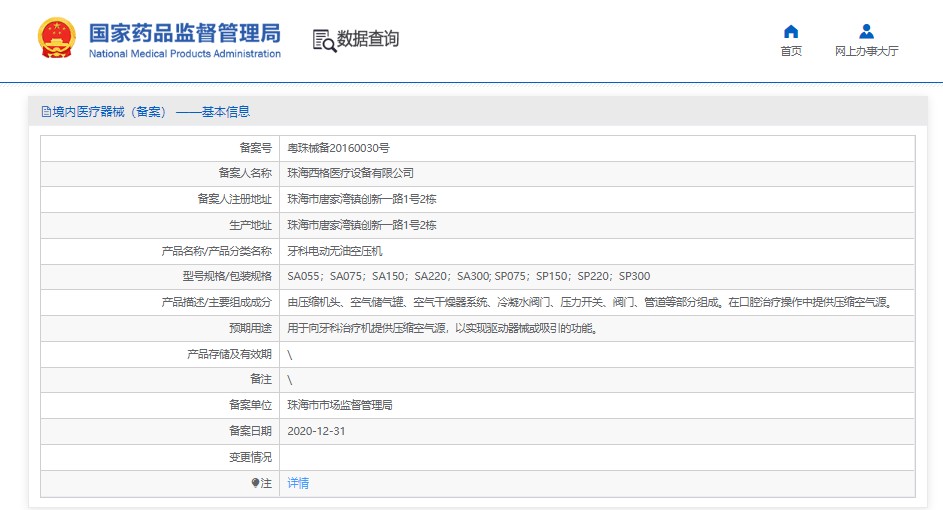943x510 pixels.
Task: Select company name 珠海西格医疗设备有限公司
Action: (350, 173)
